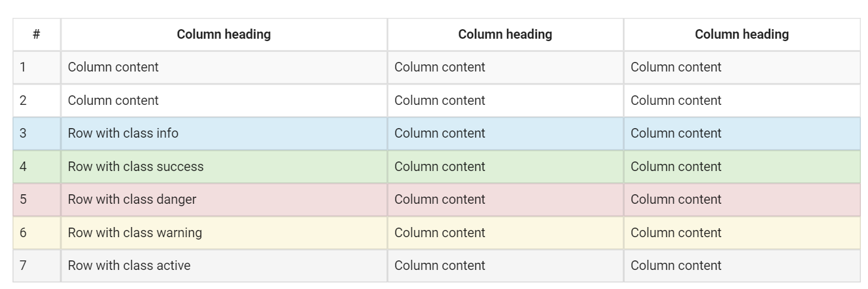Click the row number 2 cell
This screenshot has width=868, height=289.
click(x=36, y=101)
